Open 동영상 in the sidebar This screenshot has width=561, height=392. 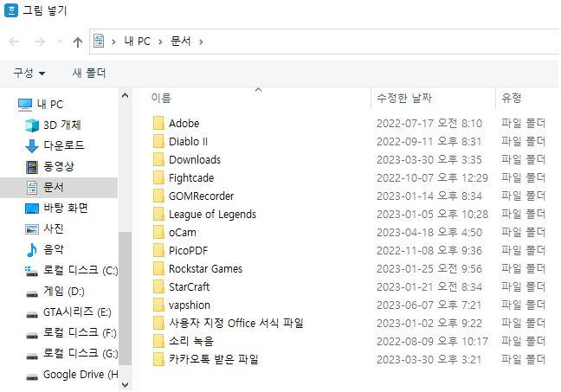pos(49,167)
